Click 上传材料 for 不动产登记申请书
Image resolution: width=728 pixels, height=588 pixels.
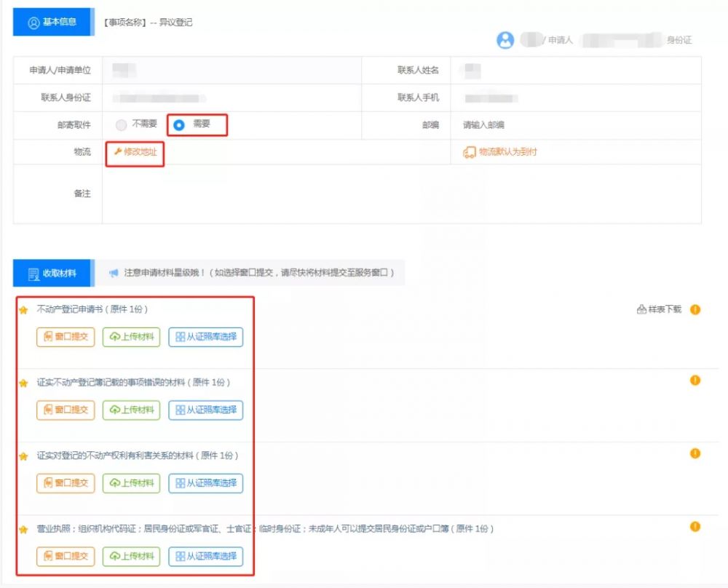[x=132, y=337]
